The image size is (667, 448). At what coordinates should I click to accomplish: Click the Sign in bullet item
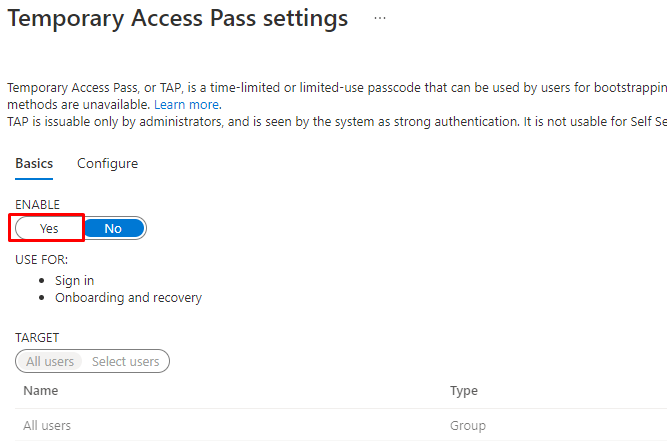(75, 281)
